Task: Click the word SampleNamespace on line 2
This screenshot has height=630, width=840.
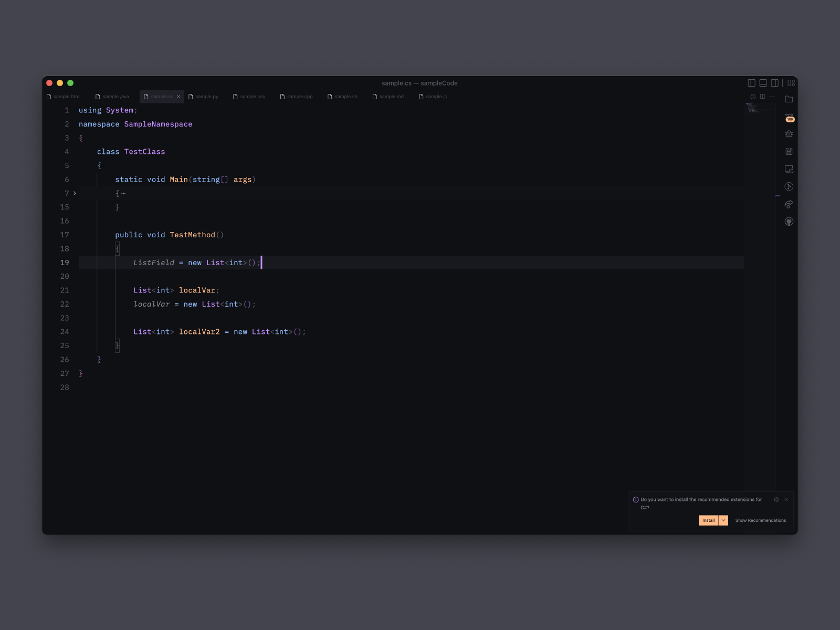Action: [158, 124]
